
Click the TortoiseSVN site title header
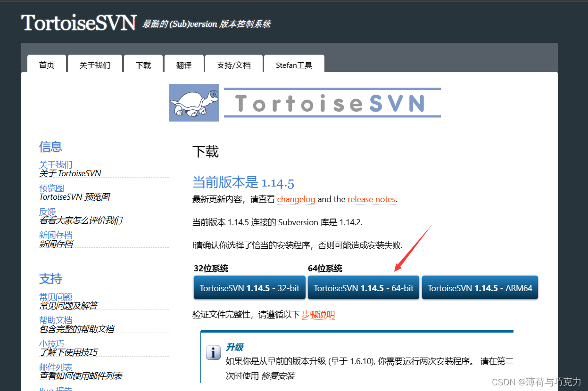point(79,23)
